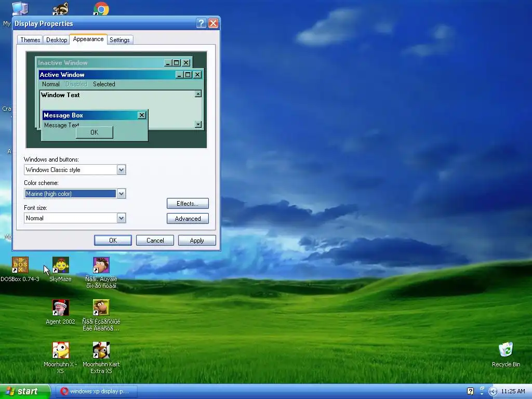
Task: Switch to the Desktop tab
Action: point(57,40)
